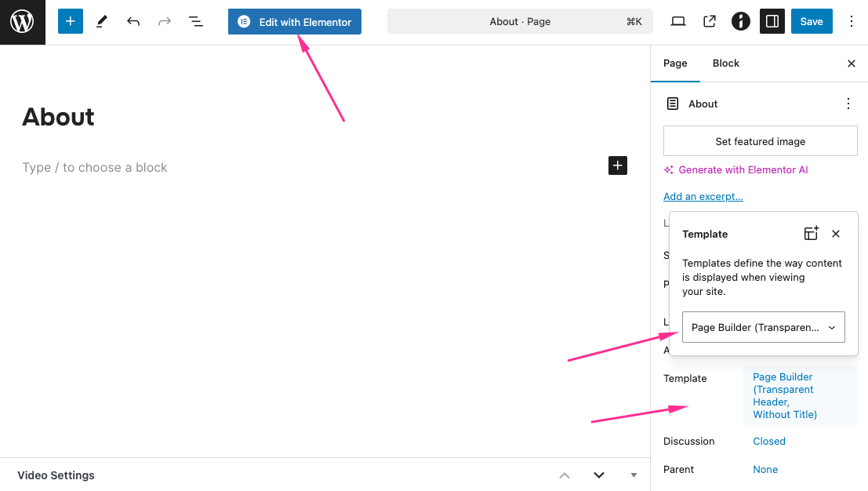Screen dimensions: 868x491
Task: Expand Video Settings with down chevron
Action: tap(599, 475)
